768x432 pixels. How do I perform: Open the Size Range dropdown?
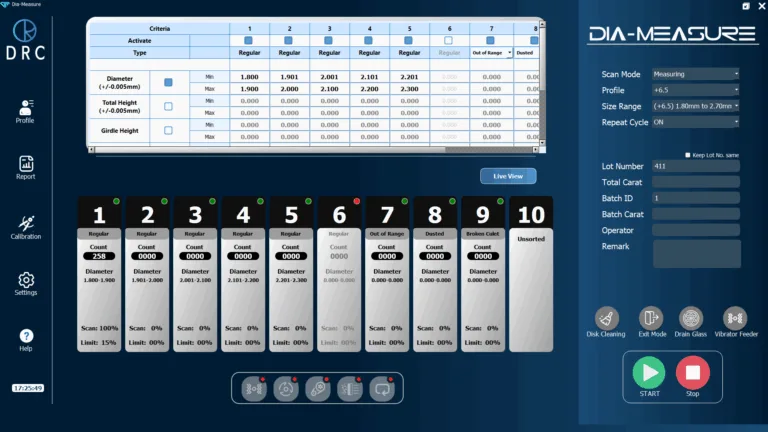pyautogui.click(x=696, y=106)
